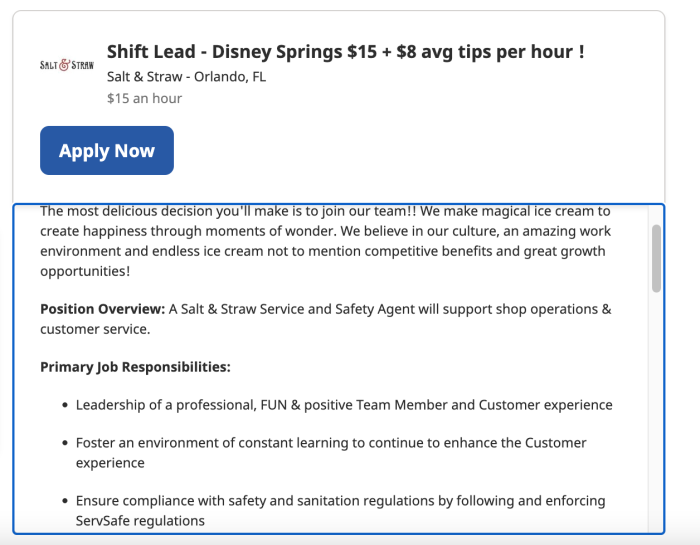Click the 'customer service.' line in Position Overview

[95, 329]
